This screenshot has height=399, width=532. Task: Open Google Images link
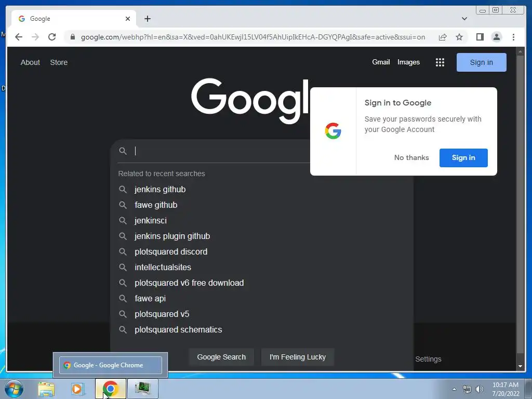408,62
